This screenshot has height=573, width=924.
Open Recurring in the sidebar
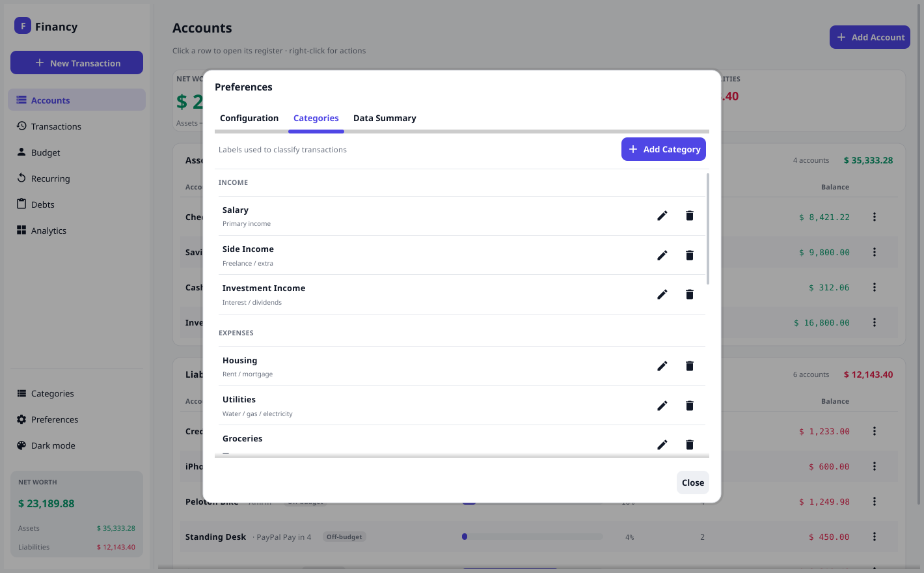pyautogui.click(x=77, y=178)
